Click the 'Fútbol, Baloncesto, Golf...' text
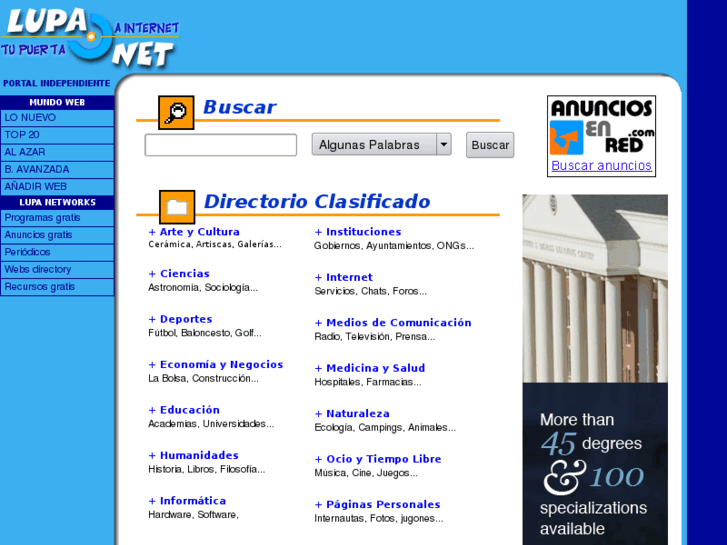727x545 pixels. [205, 333]
